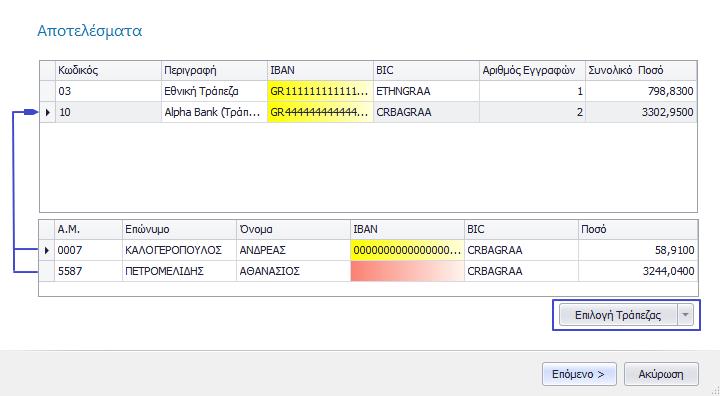This screenshot has height=396, width=720.
Task: Sort by the Κωδικός column header
Action: click(108, 70)
